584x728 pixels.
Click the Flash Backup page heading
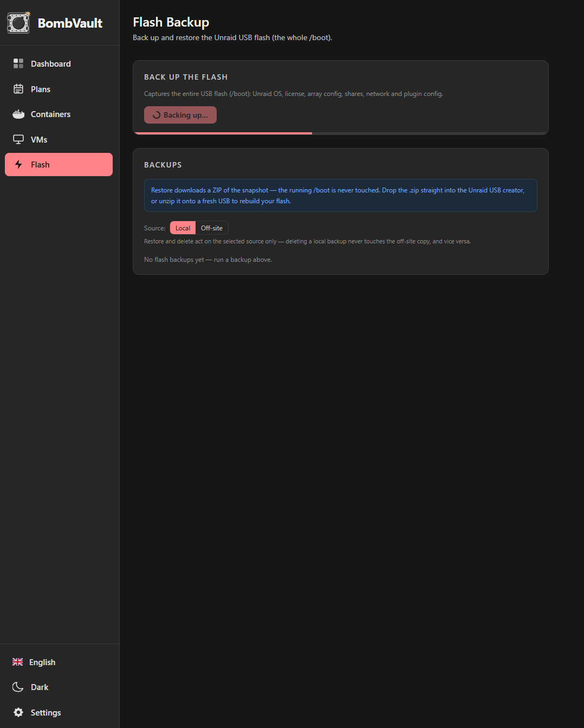point(171,22)
